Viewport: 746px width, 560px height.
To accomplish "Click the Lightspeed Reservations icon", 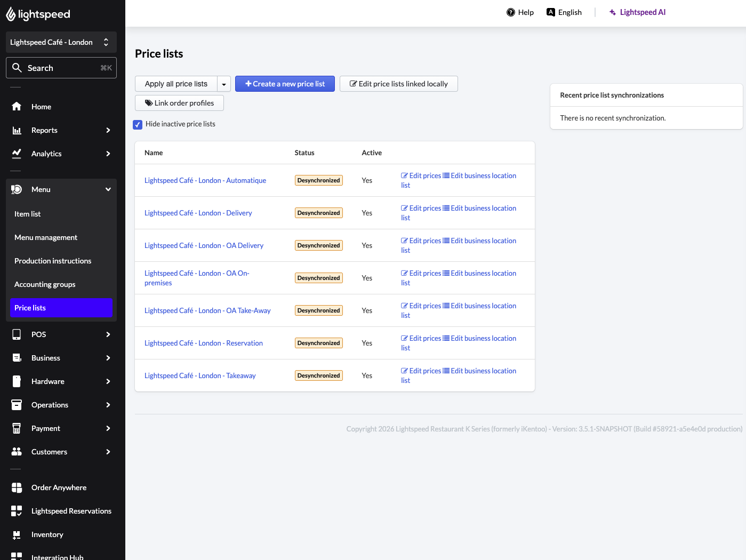I will pos(17,511).
